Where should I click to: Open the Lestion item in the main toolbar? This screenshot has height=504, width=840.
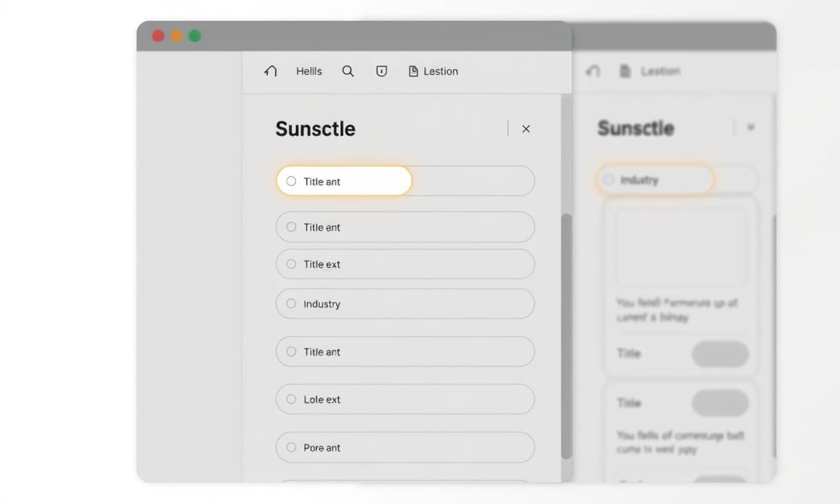[x=433, y=71]
